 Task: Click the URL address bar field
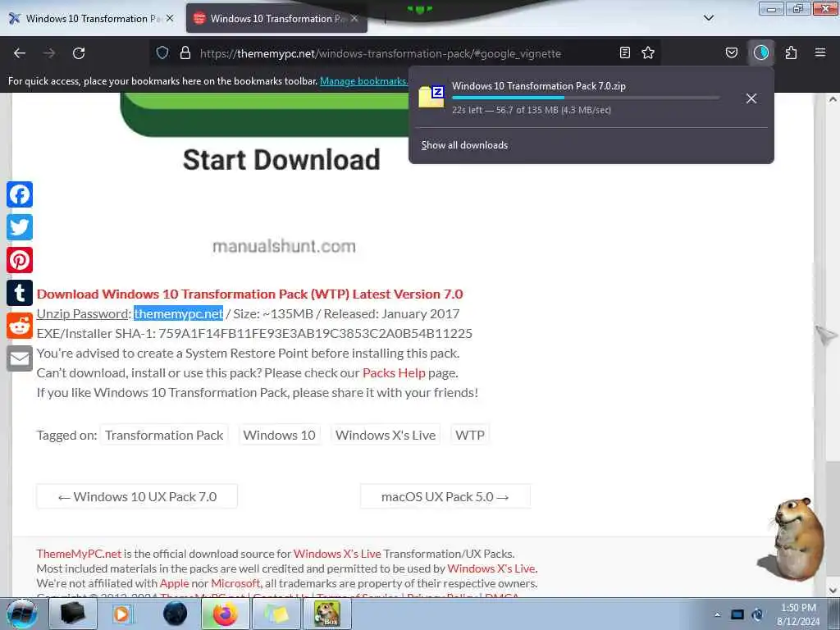(405, 53)
